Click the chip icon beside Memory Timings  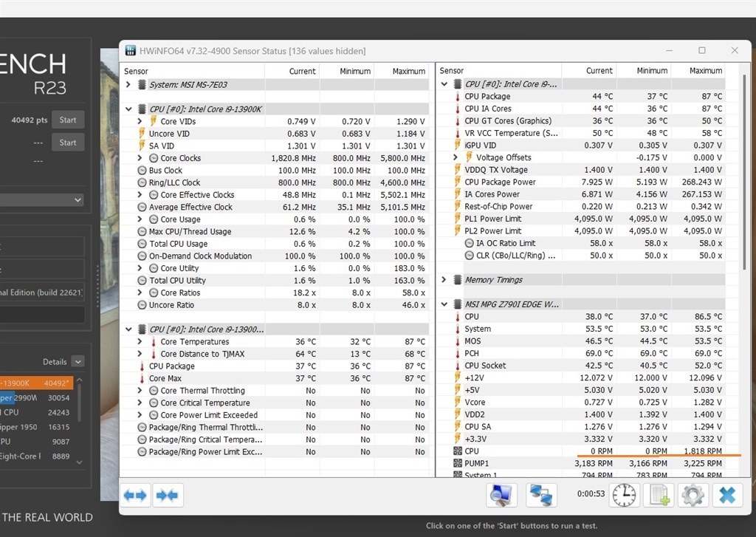pyautogui.click(x=458, y=280)
